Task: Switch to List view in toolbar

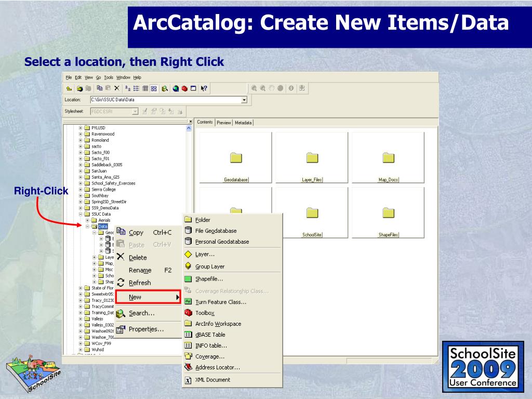Action: 137,88
